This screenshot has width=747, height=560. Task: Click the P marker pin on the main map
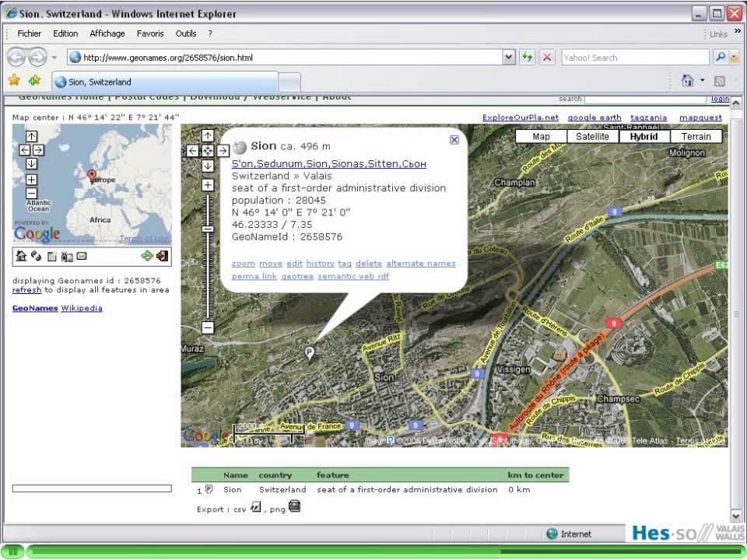[x=310, y=354]
